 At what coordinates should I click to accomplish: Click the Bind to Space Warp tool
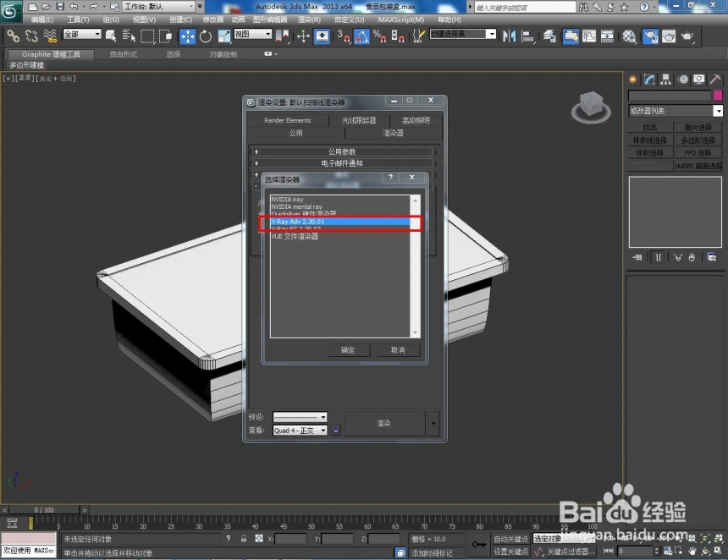tap(50, 36)
